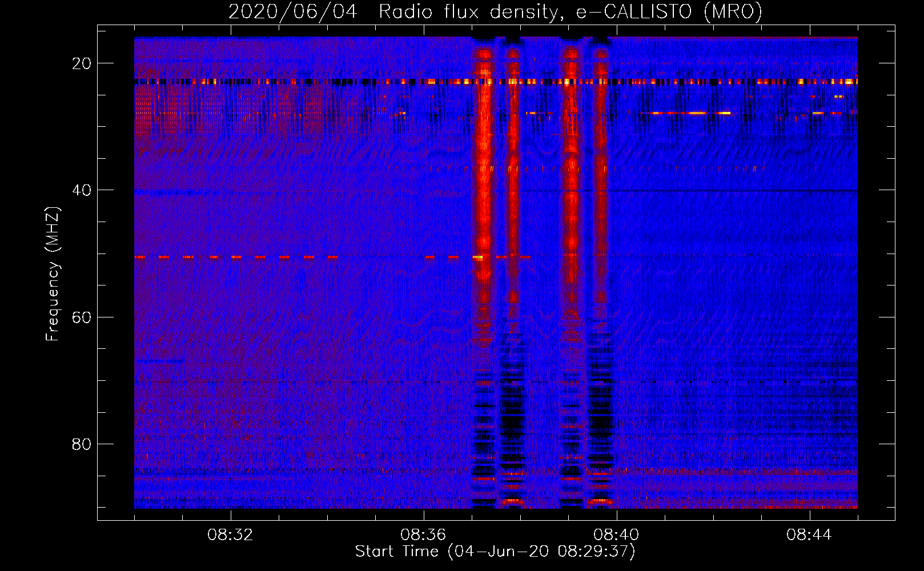Image resolution: width=924 pixels, height=571 pixels.
Task: Click the 'Frequency (MHZ)' axis label
Action: point(53,274)
